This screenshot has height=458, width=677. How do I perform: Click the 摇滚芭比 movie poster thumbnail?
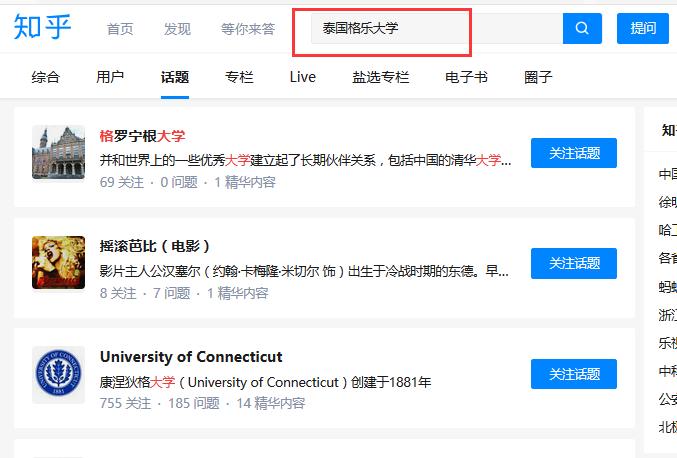click(x=58, y=262)
